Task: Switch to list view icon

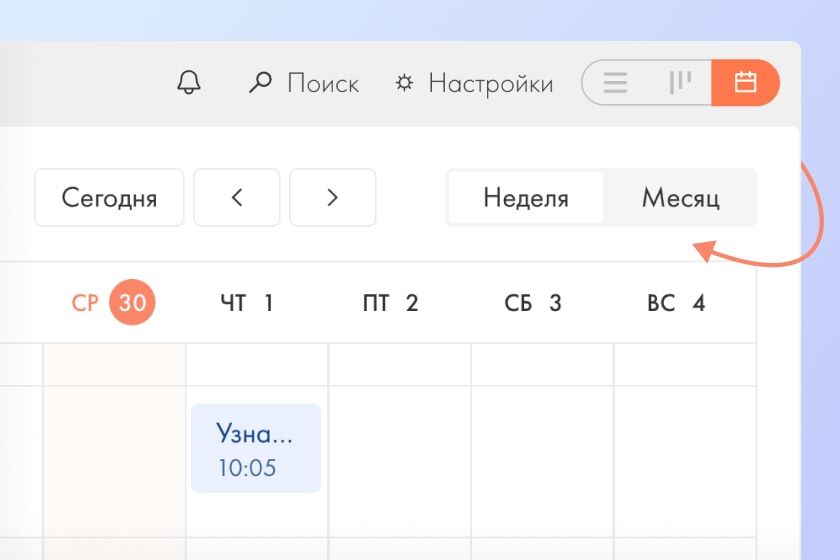Action: [615, 83]
